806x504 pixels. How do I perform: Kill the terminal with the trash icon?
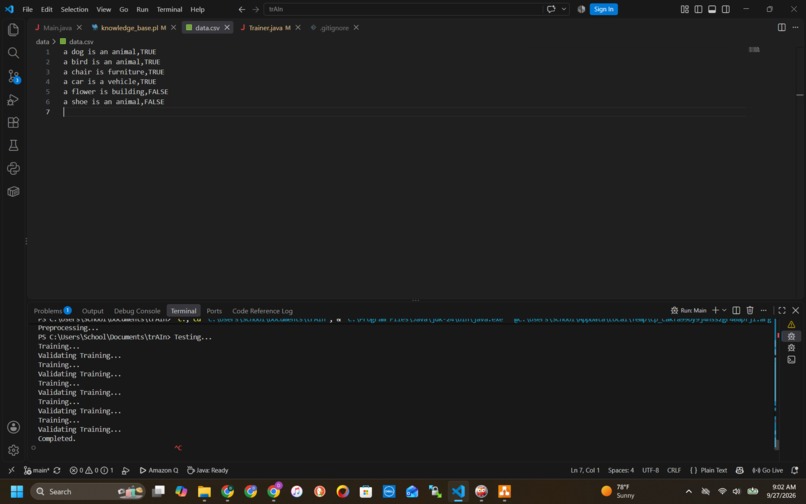point(750,310)
